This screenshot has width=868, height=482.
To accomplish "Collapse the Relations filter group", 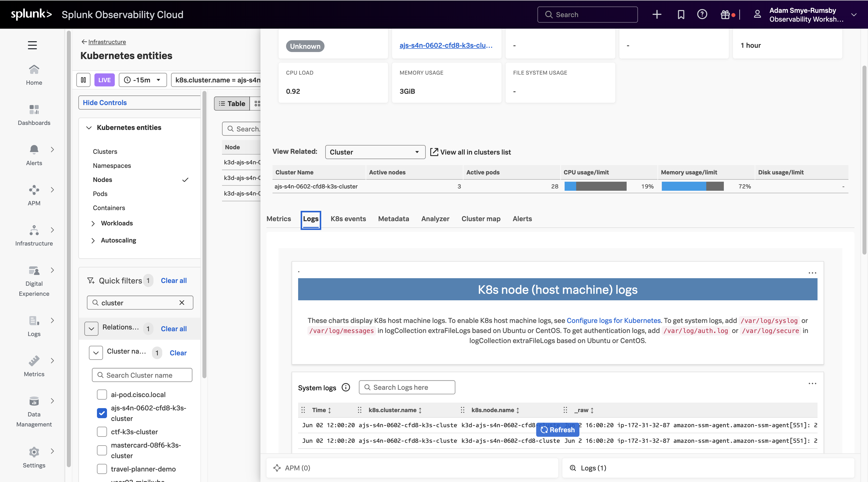I will (91, 329).
